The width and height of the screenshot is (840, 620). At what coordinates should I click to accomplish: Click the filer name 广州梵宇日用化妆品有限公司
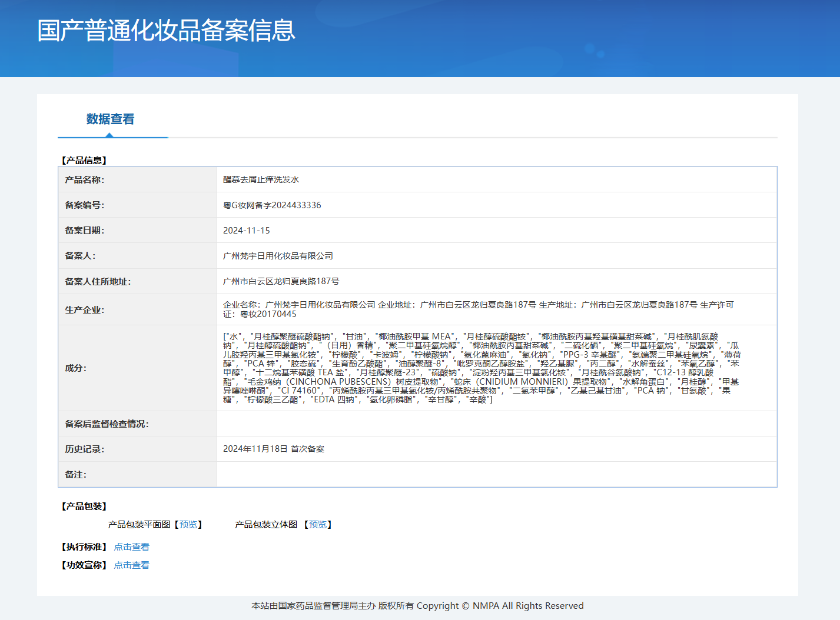coord(278,256)
